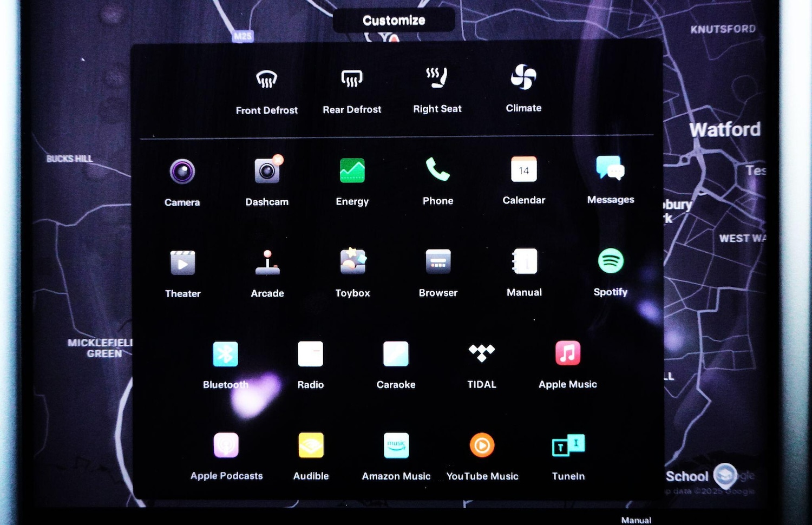Launch Audible
Image resolution: width=812 pixels, height=525 pixels.
point(311,445)
